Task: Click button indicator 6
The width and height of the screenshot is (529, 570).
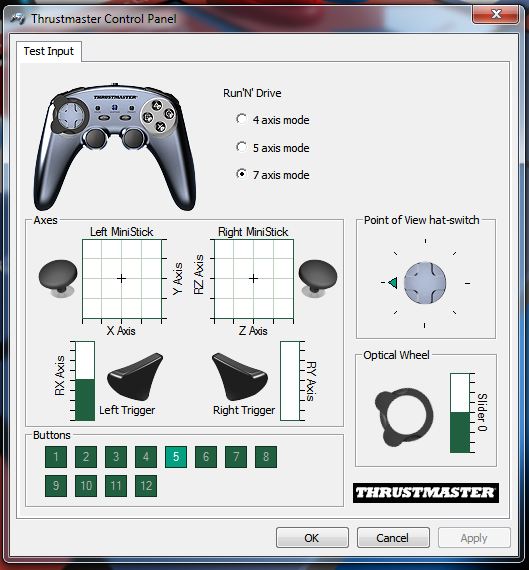Action: [206, 457]
